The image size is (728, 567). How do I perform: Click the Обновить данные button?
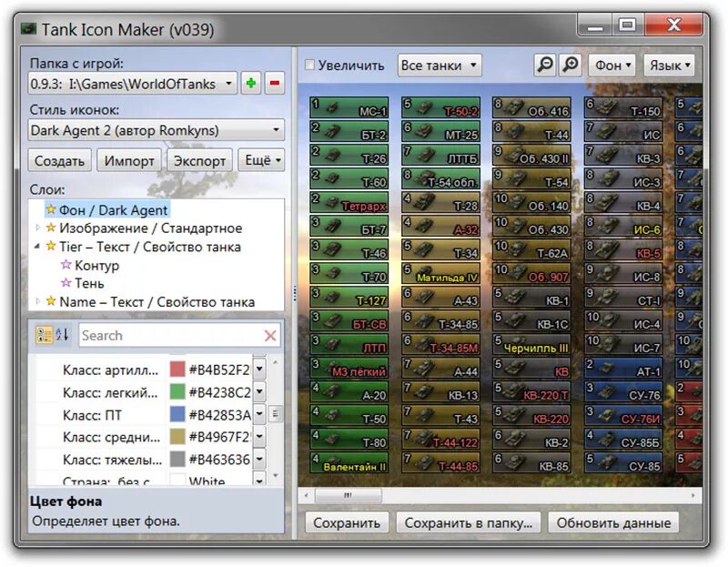(613, 522)
